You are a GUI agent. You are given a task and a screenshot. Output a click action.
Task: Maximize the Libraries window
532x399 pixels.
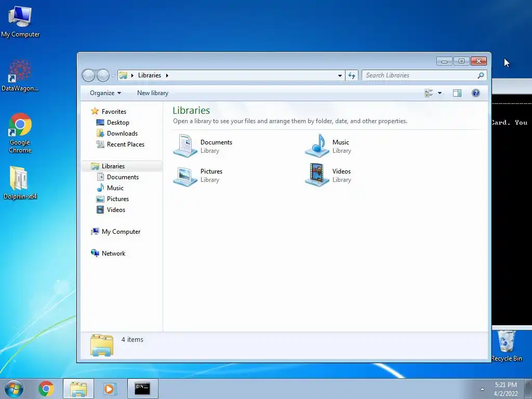click(461, 61)
